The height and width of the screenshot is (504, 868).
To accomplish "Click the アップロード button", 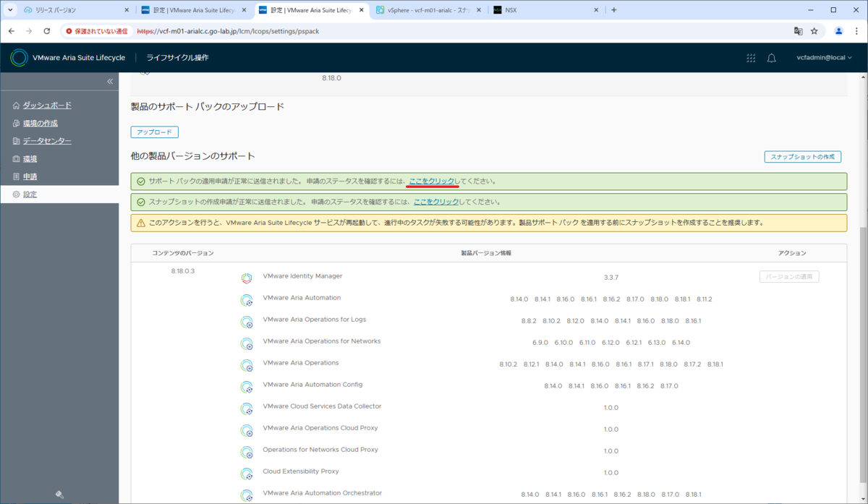I will point(154,132).
